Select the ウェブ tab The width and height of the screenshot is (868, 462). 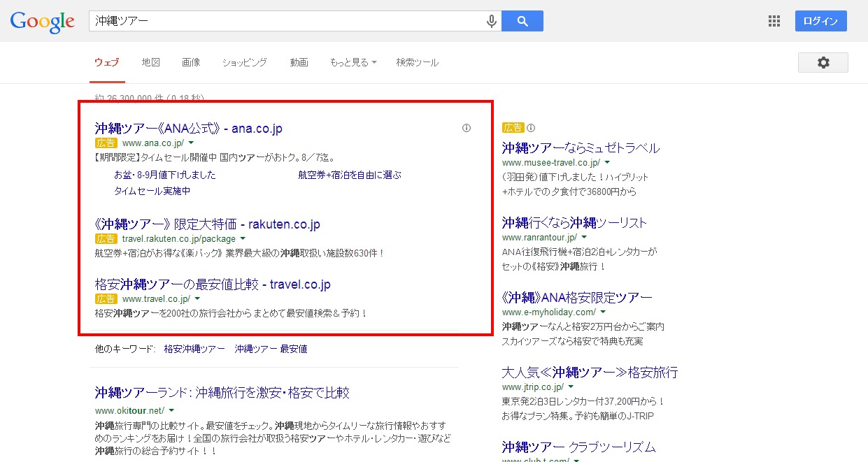[x=107, y=62]
